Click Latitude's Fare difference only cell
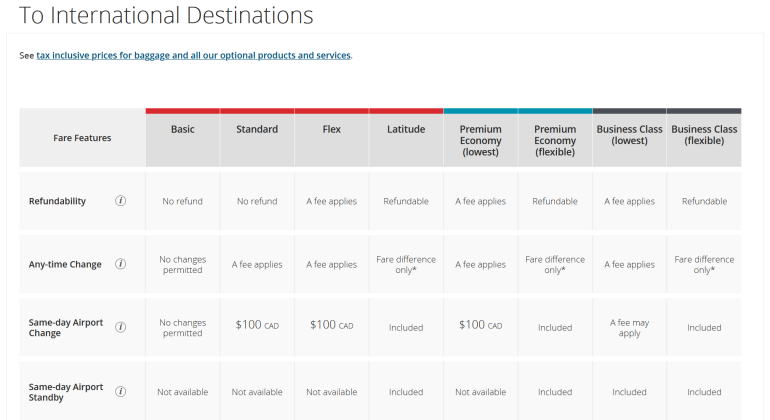Screen dimensions: 770x420 coord(406,265)
